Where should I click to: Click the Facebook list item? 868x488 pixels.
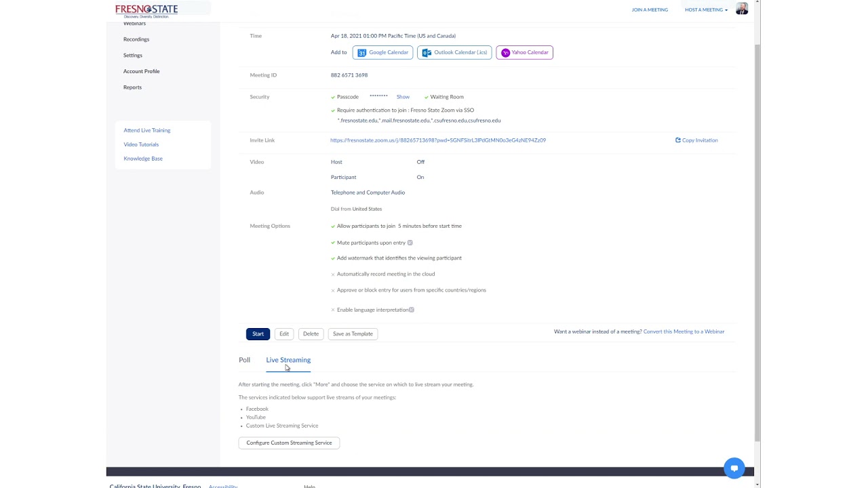[x=257, y=409]
